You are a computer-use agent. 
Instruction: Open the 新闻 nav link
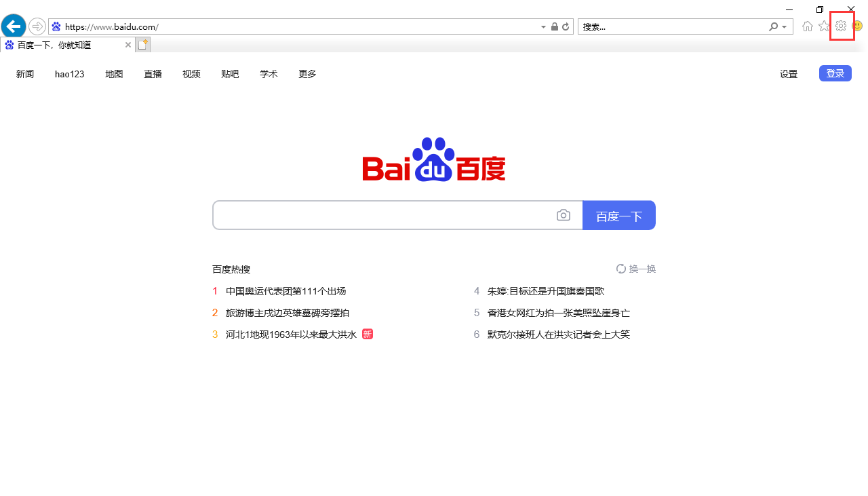click(x=25, y=74)
